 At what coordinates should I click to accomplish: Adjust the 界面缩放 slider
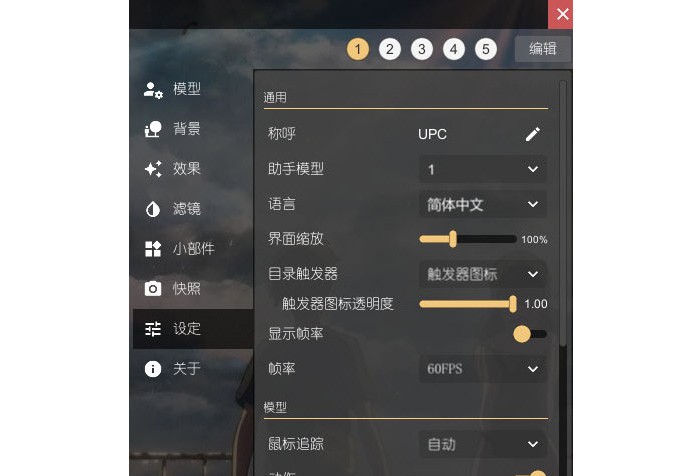click(468, 239)
